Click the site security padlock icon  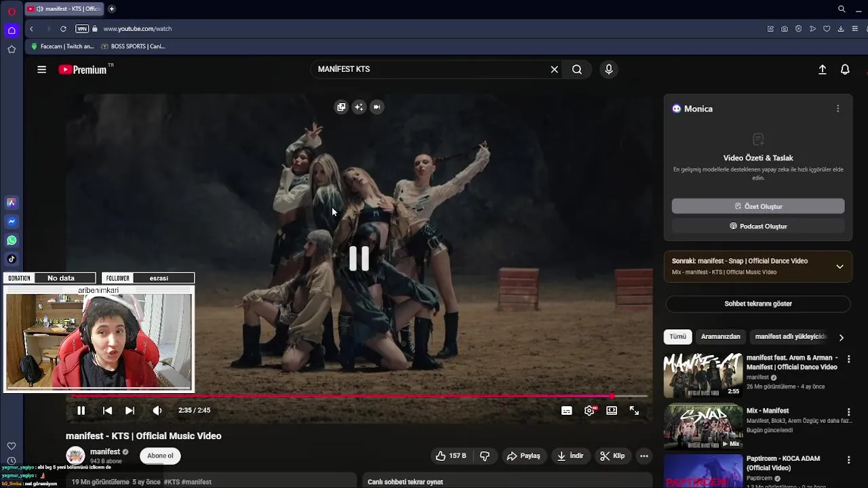click(x=95, y=29)
